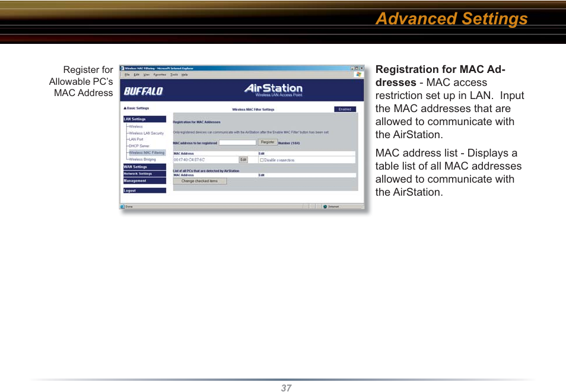566x392 pixels.
Task: Click the Change checked items button
Action: coord(199,181)
